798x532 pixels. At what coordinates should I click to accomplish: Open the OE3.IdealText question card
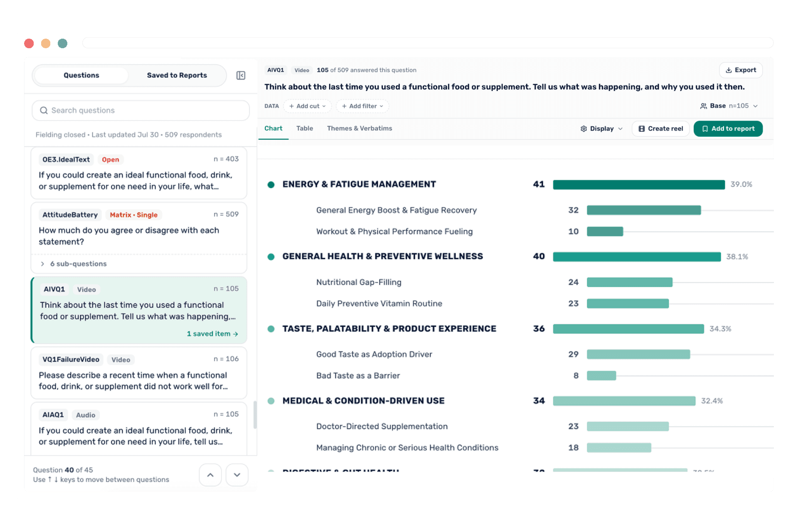click(139, 173)
